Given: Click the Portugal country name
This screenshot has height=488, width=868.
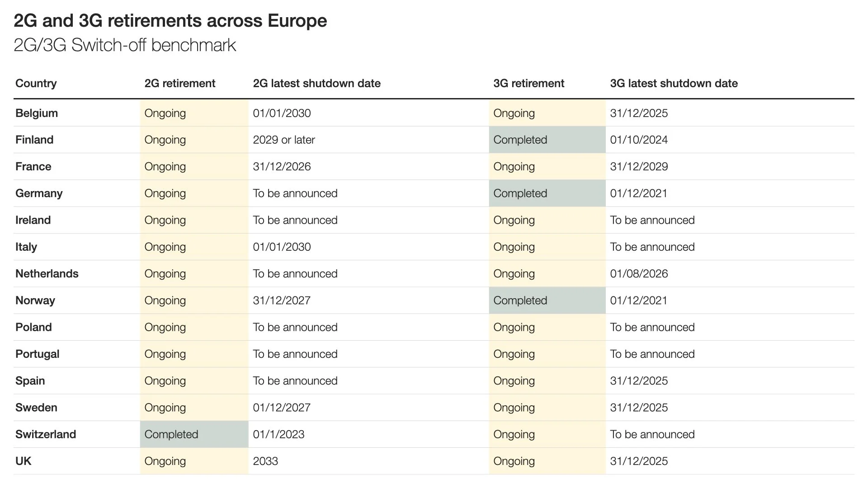Looking at the screenshot, I should [x=38, y=354].
